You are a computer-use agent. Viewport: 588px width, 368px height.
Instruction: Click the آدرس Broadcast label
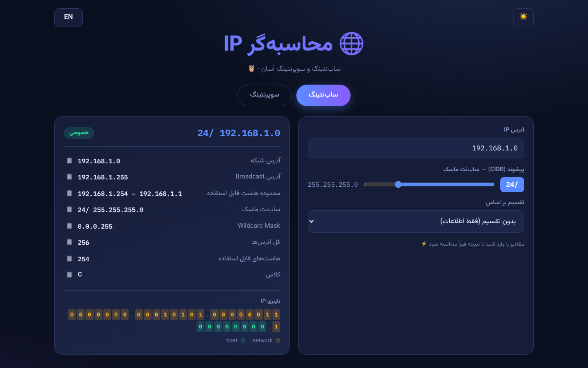tap(258, 177)
